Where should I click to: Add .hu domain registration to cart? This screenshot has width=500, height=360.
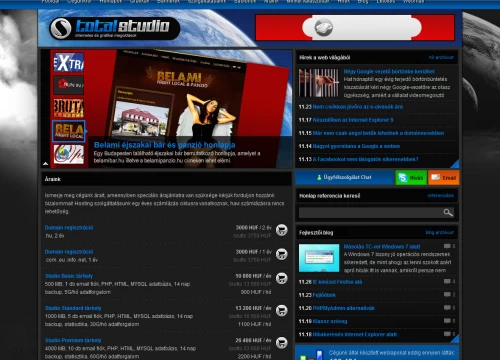point(282,230)
